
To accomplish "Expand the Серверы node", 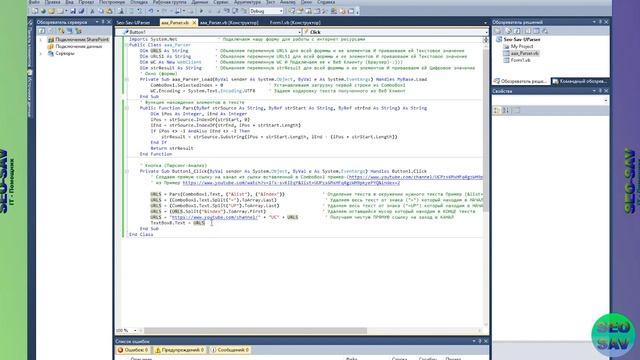I will 40,53.
